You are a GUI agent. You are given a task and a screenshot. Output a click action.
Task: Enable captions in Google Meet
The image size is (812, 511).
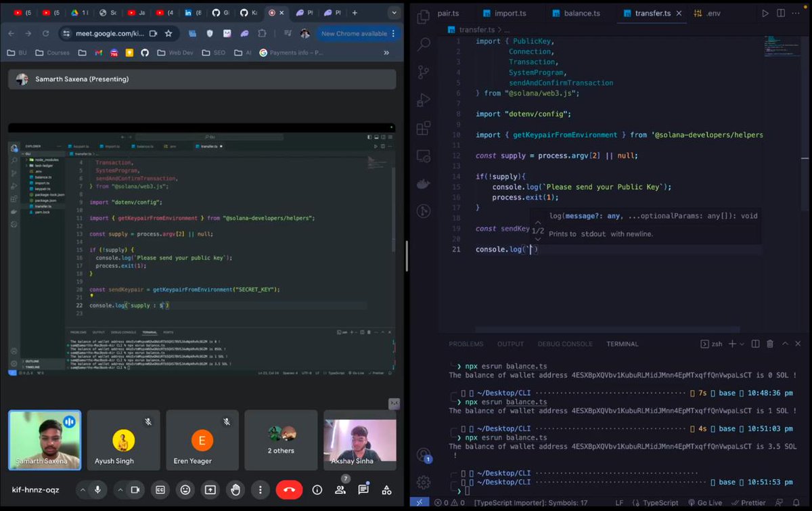(x=160, y=489)
